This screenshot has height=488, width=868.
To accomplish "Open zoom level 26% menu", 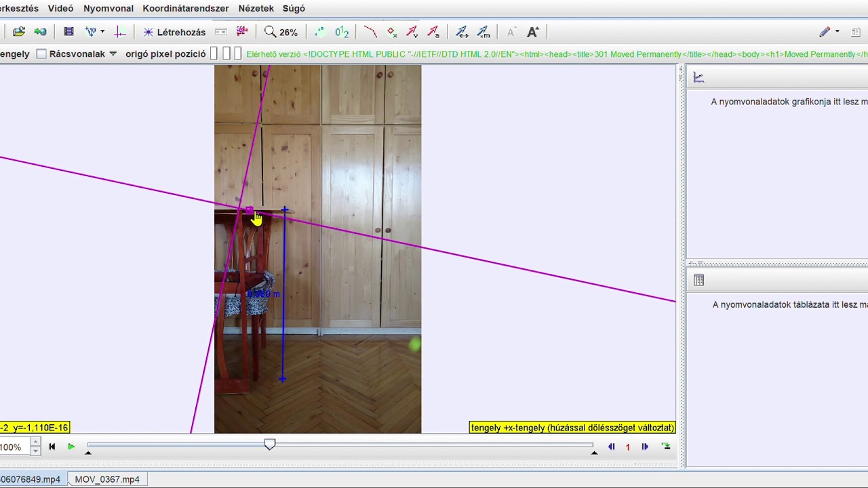I will (288, 33).
